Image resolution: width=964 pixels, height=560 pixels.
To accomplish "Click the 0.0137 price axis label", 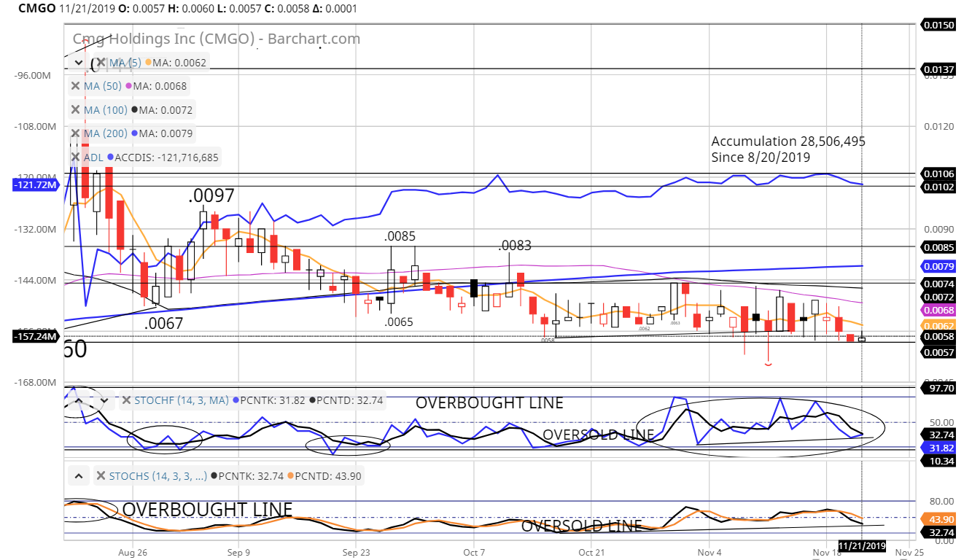I will click(x=938, y=69).
